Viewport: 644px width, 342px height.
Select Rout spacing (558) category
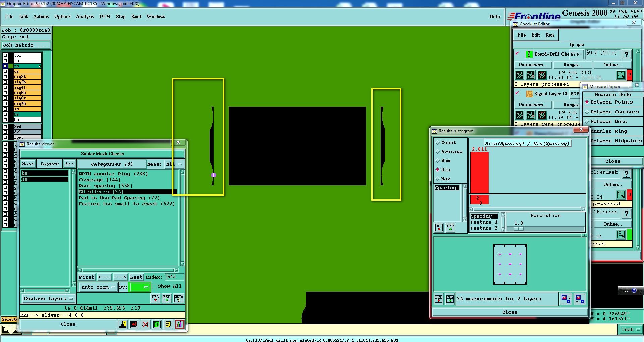pyautogui.click(x=106, y=186)
